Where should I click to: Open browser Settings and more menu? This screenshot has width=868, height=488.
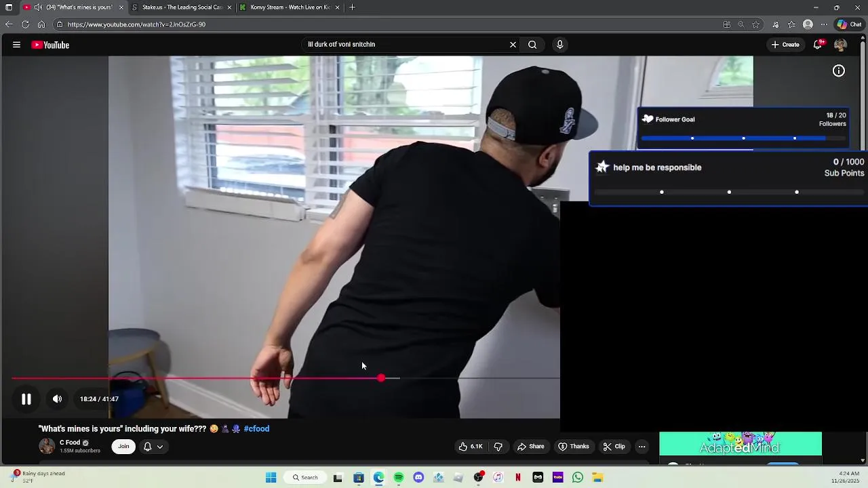pos(824,24)
